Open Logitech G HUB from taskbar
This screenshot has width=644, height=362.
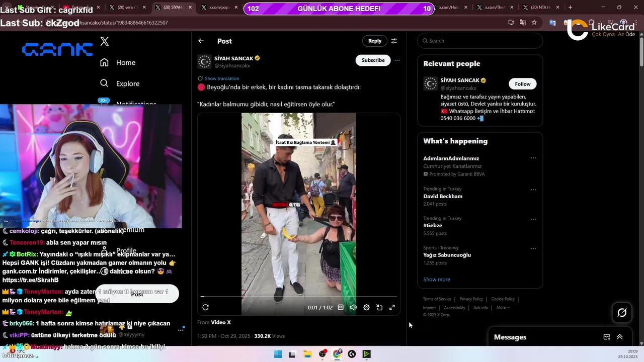(x=352, y=354)
